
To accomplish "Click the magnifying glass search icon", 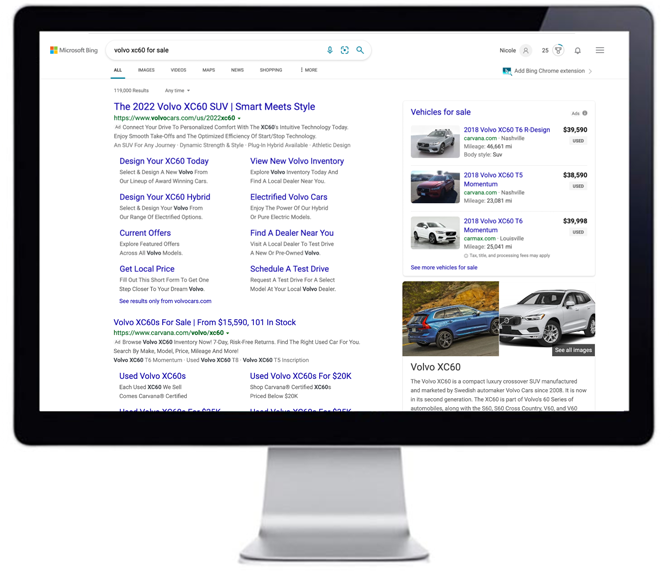I will pos(360,50).
